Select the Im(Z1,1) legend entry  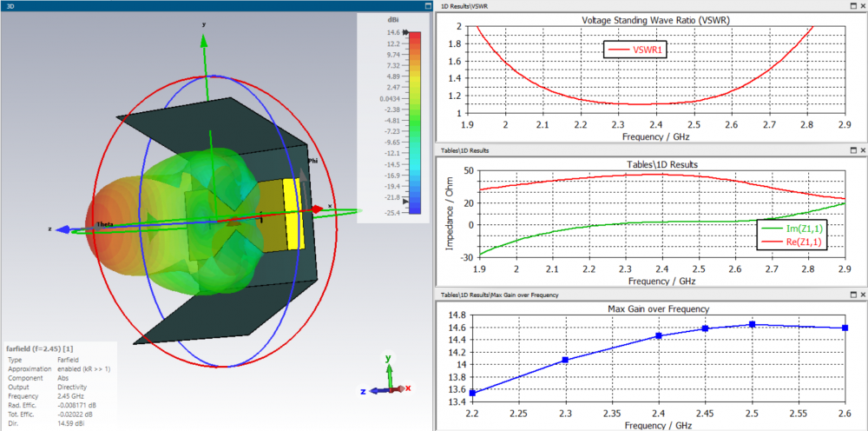point(792,228)
